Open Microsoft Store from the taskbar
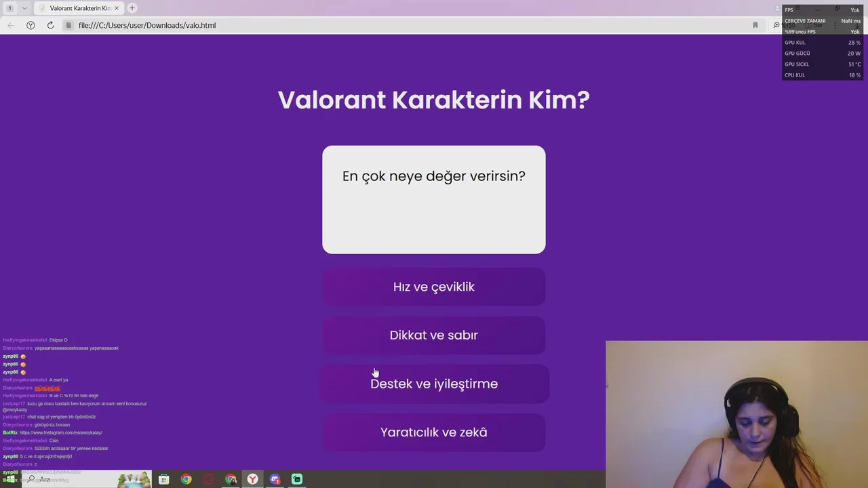This screenshot has height=488, width=868. (x=163, y=479)
